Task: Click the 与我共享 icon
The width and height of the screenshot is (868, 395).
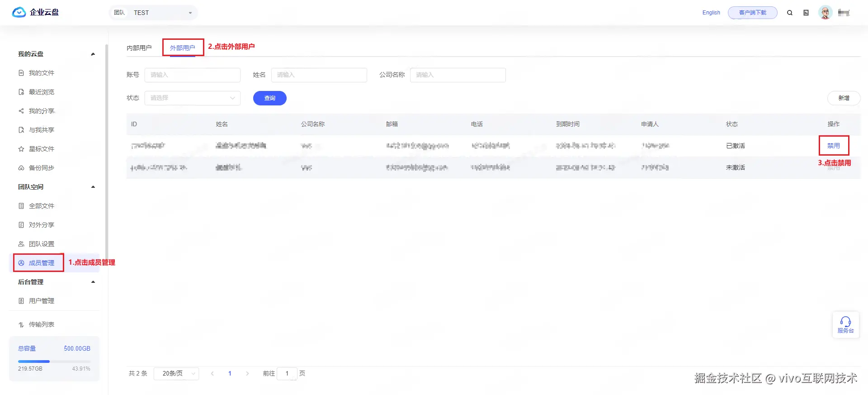Action: (21, 130)
